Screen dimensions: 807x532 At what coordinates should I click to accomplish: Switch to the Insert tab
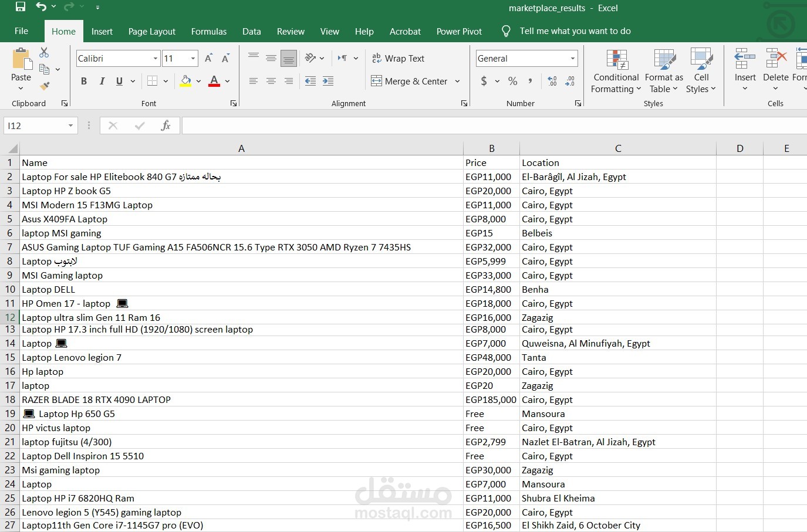click(102, 31)
